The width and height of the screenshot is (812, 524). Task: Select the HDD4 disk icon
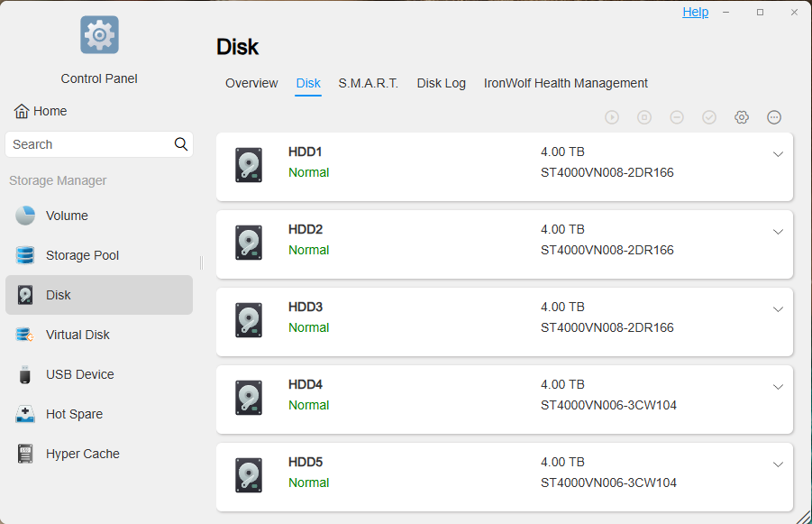[x=249, y=398]
